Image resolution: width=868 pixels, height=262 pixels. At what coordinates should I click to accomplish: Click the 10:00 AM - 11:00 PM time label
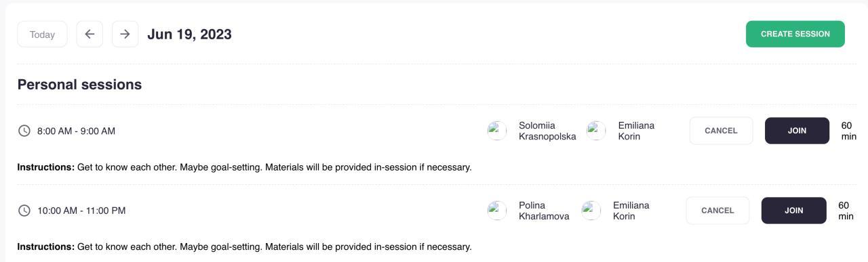coord(81,211)
